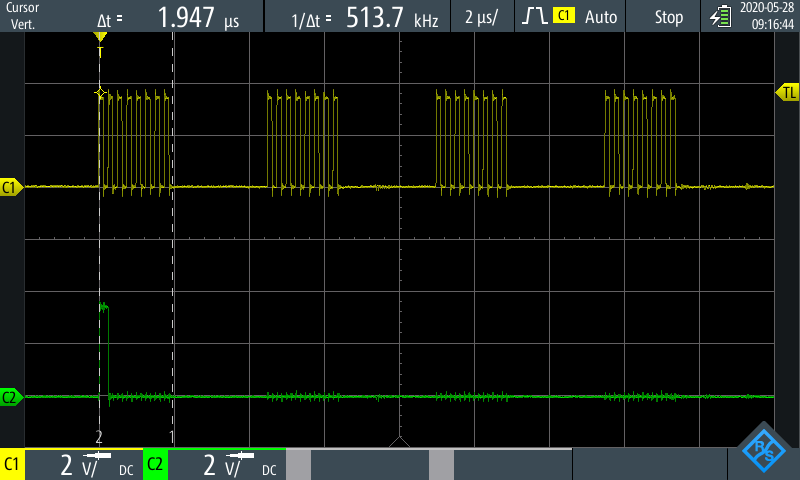Open the Rohde & Schwarz menu logo

coord(764,451)
